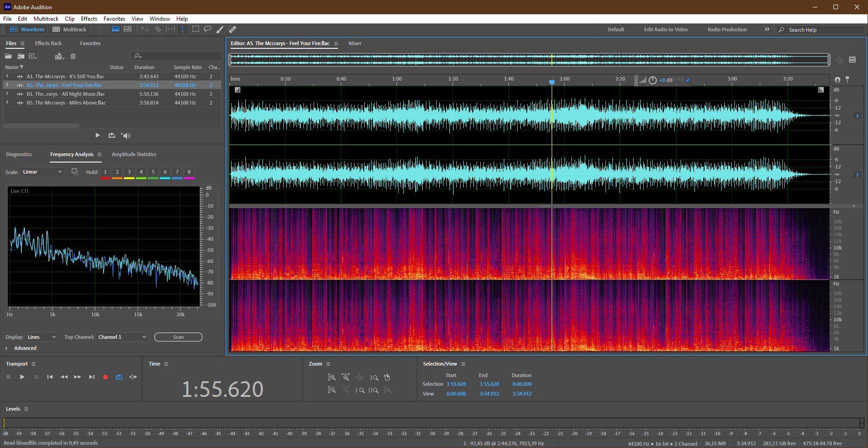Click the Files list horizontal scrollbar
The image size is (868, 448).
[x=41, y=125]
